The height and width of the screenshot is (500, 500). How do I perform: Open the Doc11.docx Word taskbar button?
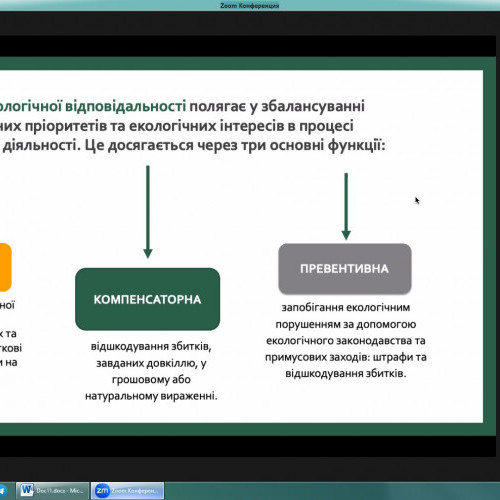(53, 491)
